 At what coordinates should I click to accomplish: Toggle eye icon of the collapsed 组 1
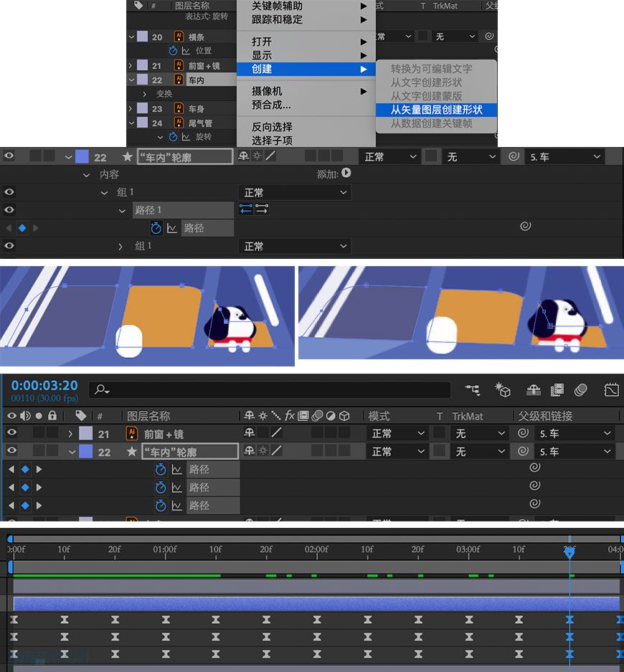[9, 246]
